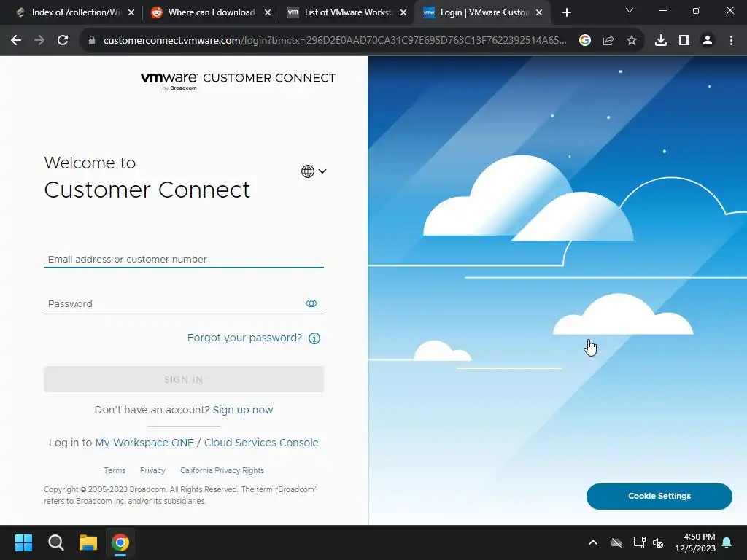The height and width of the screenshot is (560, 747).
Task: Close the List of VMware Workstation tab
Action: [403, 13]
